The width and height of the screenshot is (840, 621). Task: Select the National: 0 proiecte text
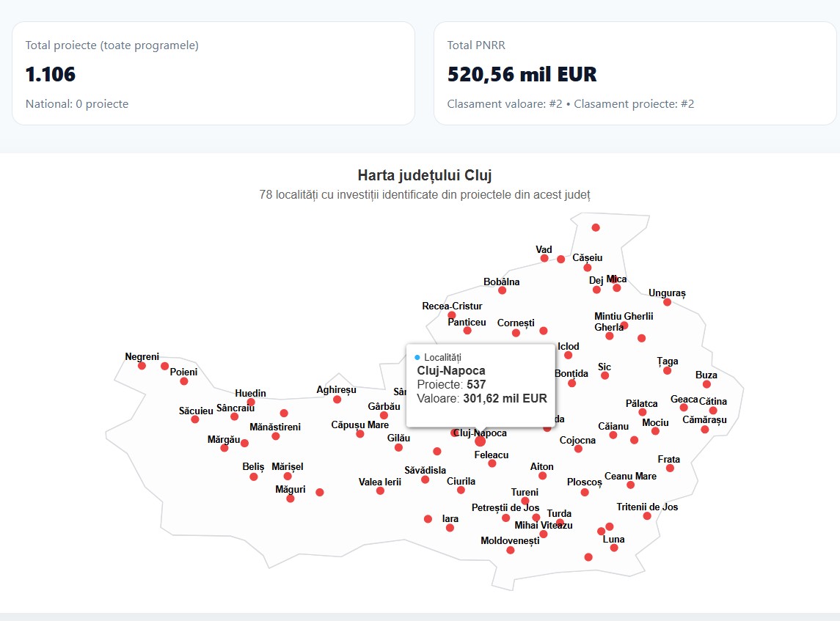(77, 103)
